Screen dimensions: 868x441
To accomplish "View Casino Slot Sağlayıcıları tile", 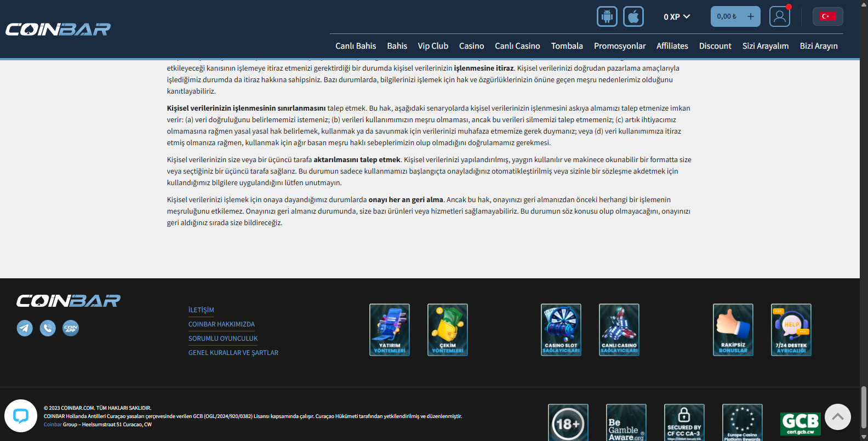I will [x=561, y=330].
